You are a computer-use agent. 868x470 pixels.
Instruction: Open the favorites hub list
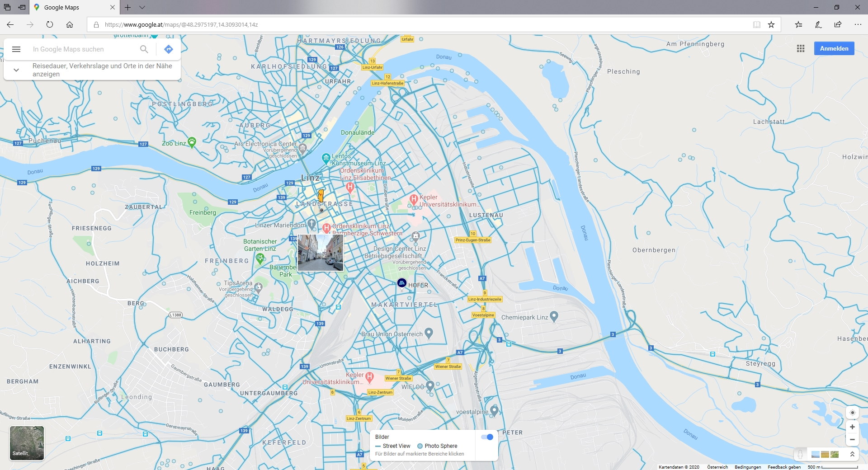[x=798, y=24]
